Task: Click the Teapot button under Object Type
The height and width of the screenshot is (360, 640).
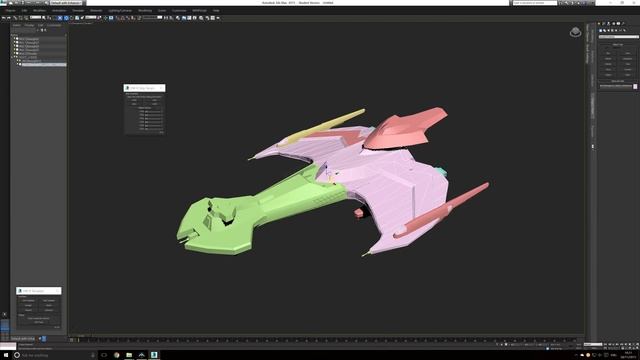Action: 608,75
